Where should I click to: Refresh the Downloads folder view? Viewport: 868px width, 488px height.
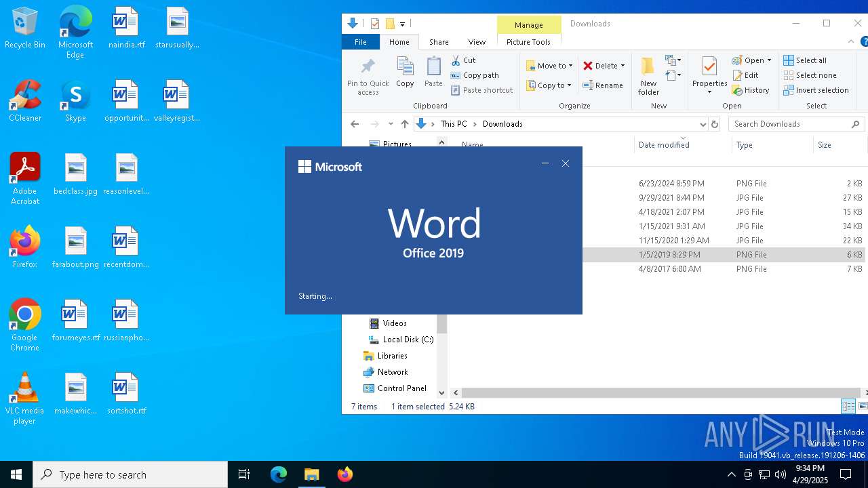point(714,124)
